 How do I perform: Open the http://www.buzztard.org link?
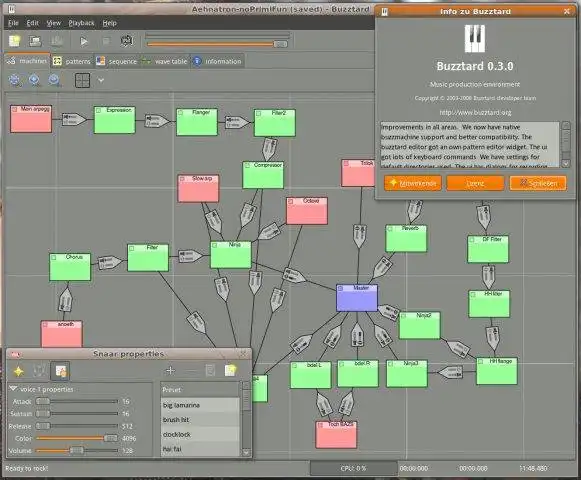475,112
